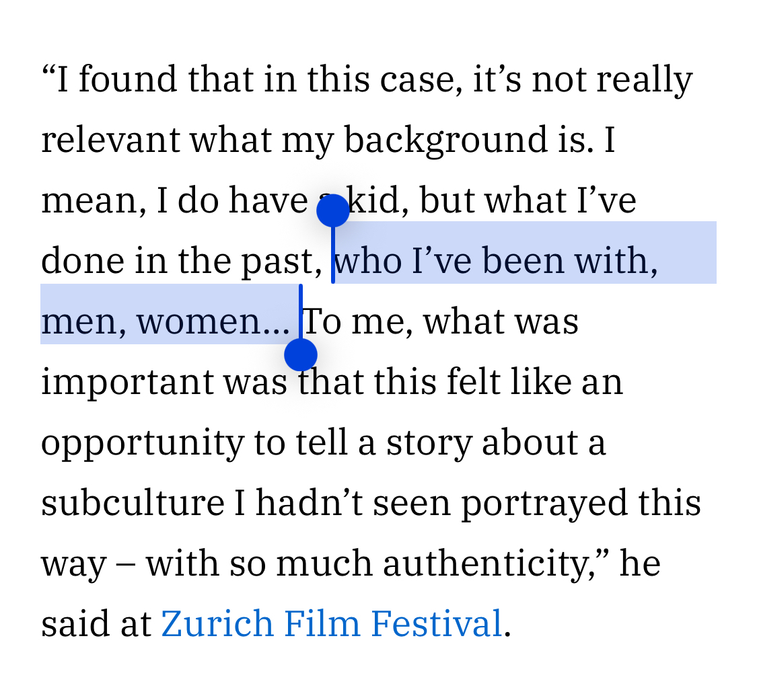757x700 pixels.
Task: Click the word "kid" in the paragraph
Action: pyautogui.click(x=373, y=201)
